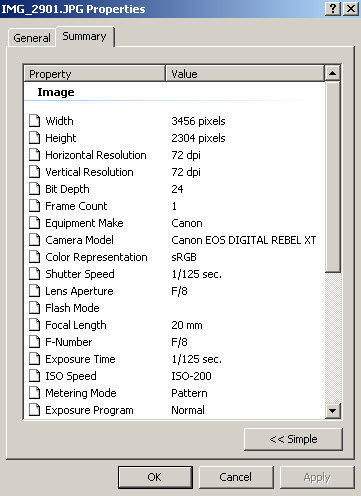Select the Exposure Time label
The height and width of the screenshot is (496, 361).
[x=80, y=359]
